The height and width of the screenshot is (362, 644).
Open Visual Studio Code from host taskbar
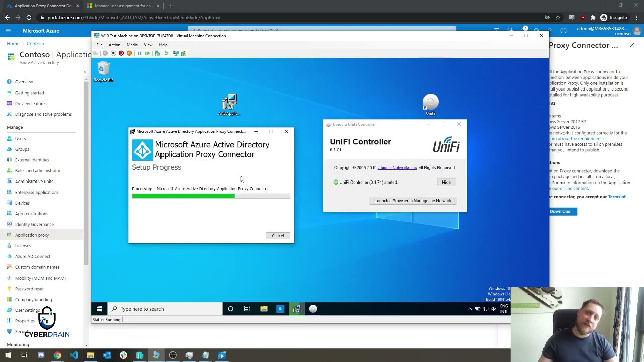click(x=74, y=355)
